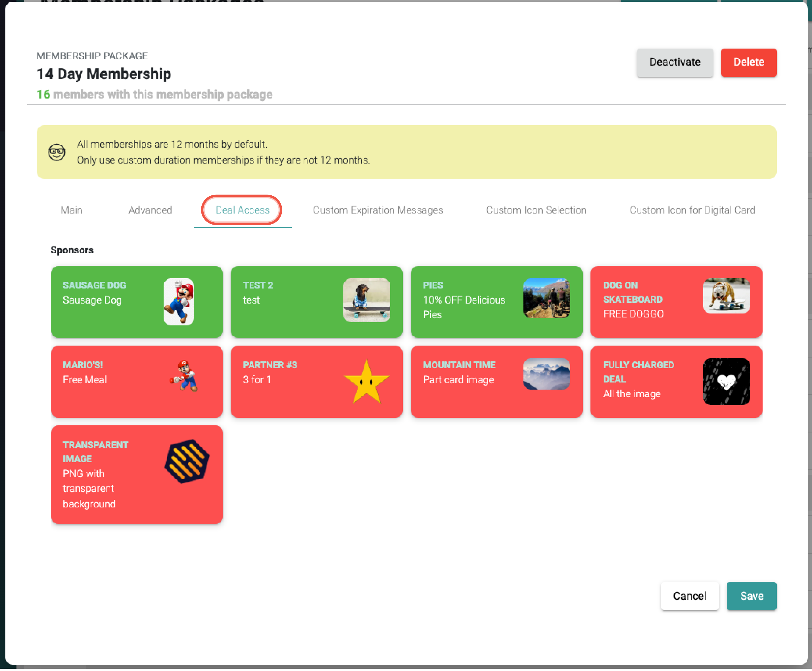Click the nerd face emoji icon in notice
The image size is (812, 671).
pyautogui.click(x=57, y=152)
